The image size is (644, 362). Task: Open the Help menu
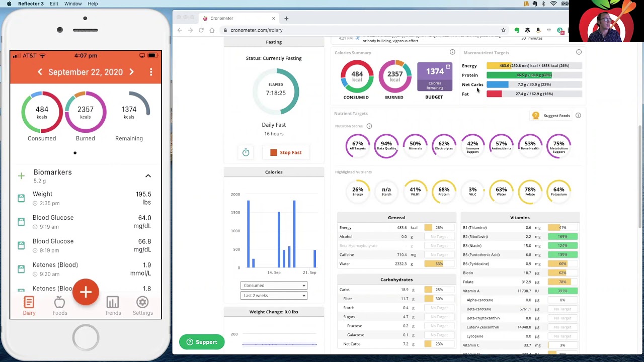tap(93, 4)
